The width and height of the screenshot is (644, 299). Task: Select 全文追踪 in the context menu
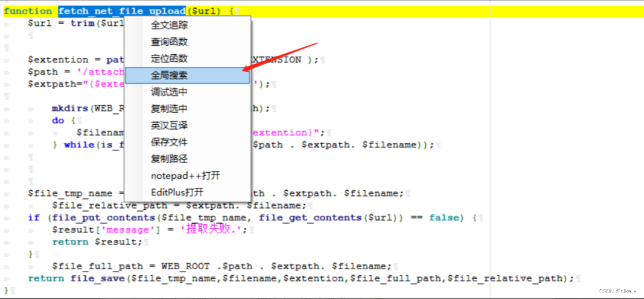169,25
